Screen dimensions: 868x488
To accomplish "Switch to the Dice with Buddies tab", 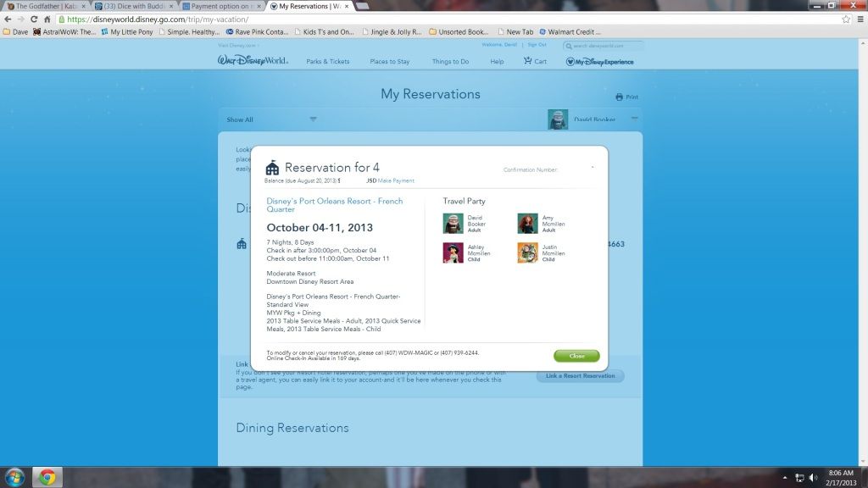I will pyautogui.click(x=134, y=6).
